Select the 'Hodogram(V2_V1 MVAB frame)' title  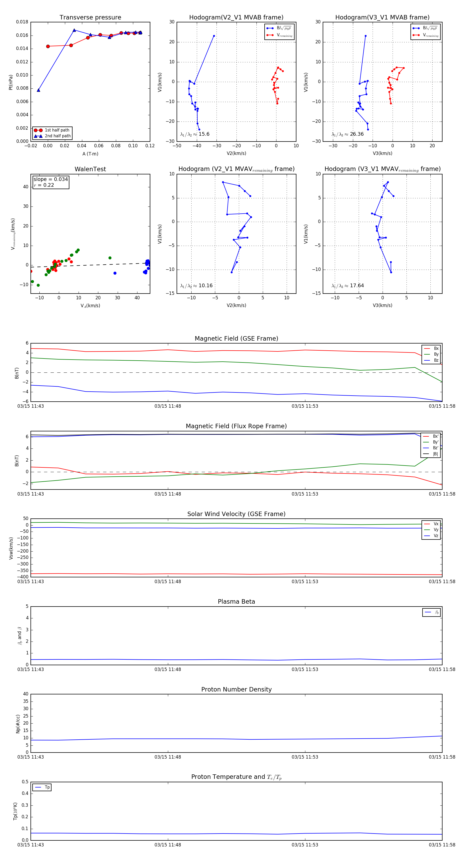pos(236,18)
